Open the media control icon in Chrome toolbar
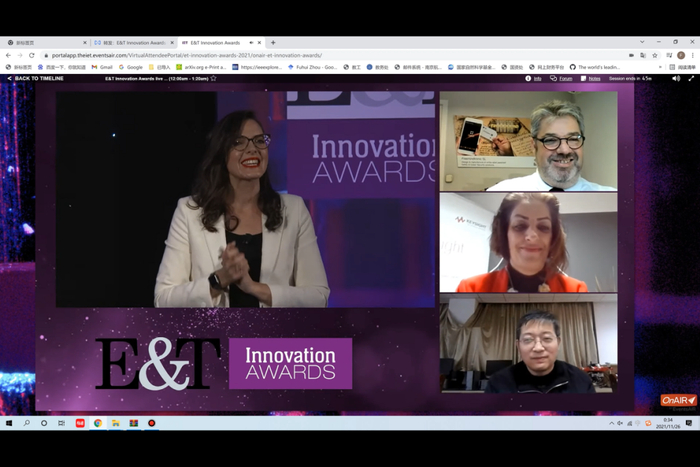700x467 pixels. pyautogui.click(x=669, y=55)
